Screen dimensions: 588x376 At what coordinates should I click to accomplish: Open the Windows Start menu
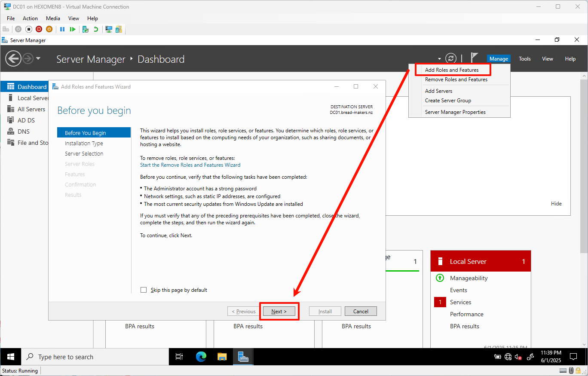coord(11,357)
